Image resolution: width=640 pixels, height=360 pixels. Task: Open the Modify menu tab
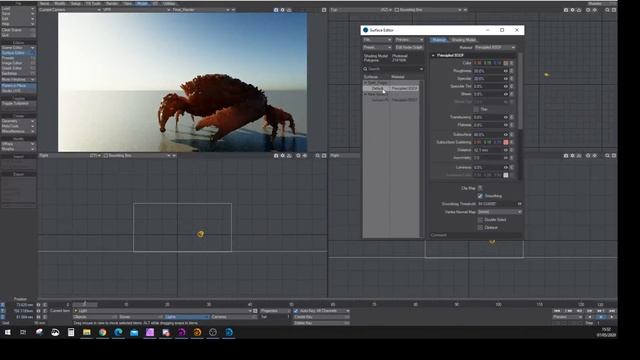click(x=60, y=3)
